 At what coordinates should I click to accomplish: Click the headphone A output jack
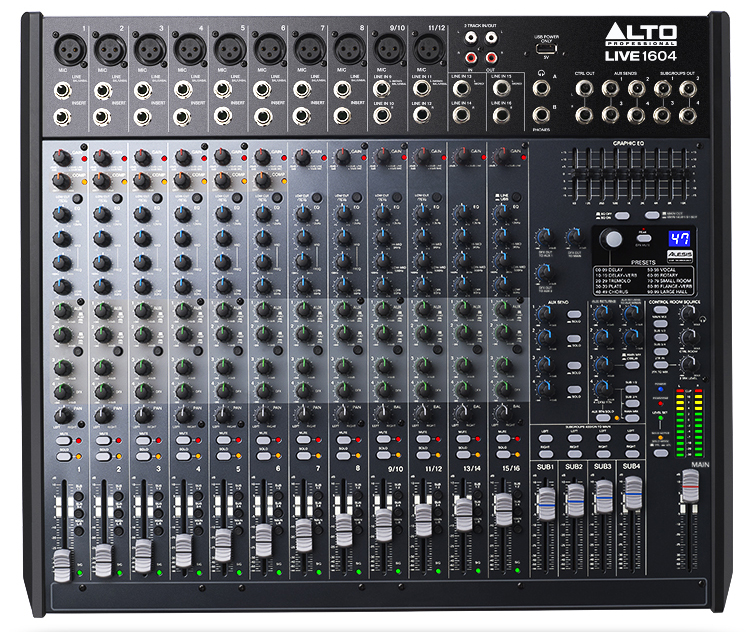pyautogui.click(x=541, y=88)
